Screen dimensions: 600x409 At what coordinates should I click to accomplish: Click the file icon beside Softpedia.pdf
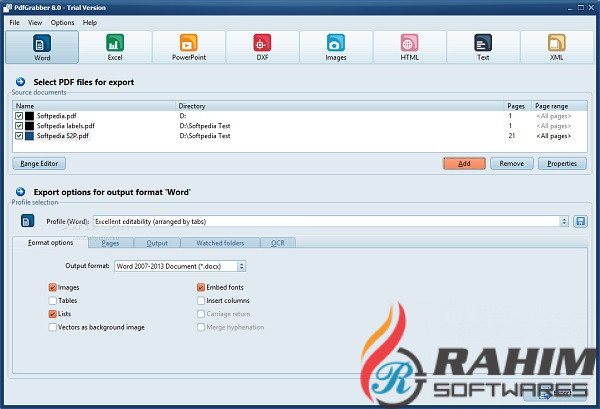tap(29, 116)
